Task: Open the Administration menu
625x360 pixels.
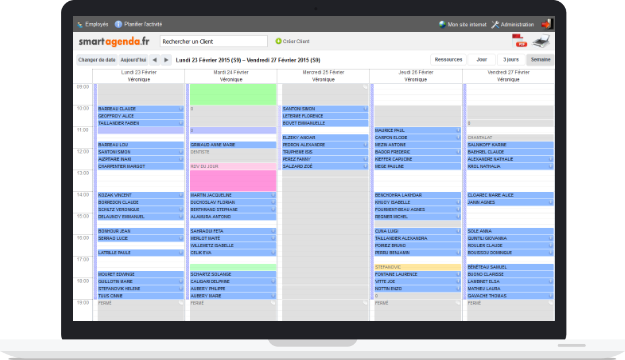Action: [x=517, y=25]
